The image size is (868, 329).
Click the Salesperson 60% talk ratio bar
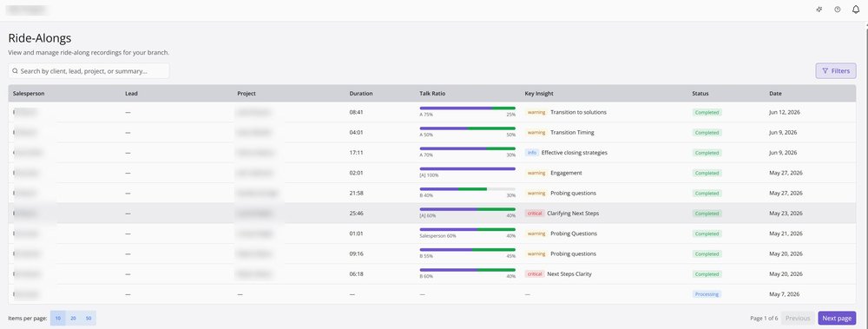(467, 229)
